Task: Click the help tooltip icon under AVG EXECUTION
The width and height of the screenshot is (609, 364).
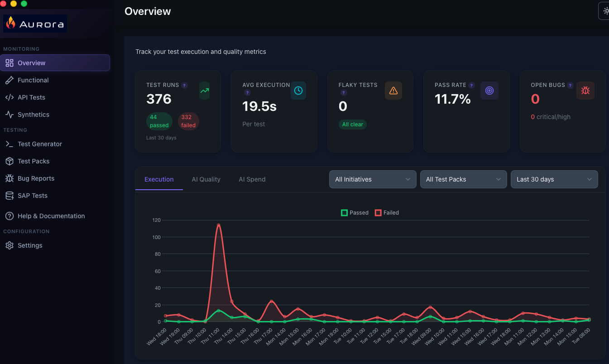Action: click(247, 93)
